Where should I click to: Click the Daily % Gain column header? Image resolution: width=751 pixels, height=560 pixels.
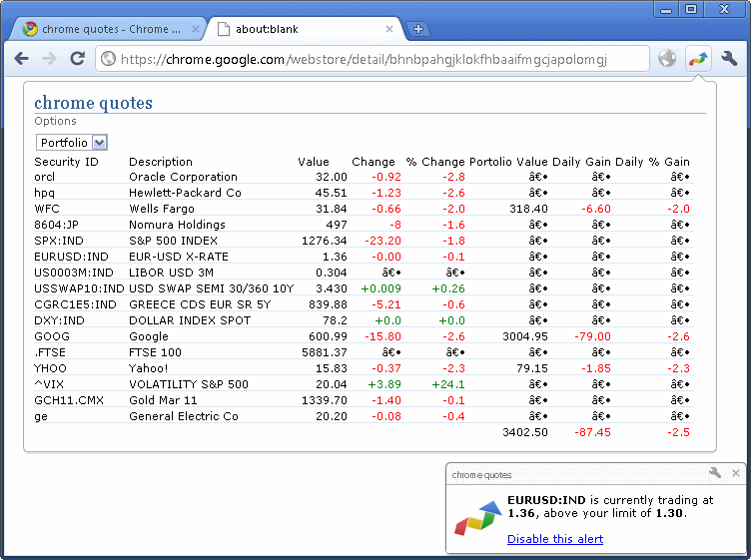pos(652,162)
